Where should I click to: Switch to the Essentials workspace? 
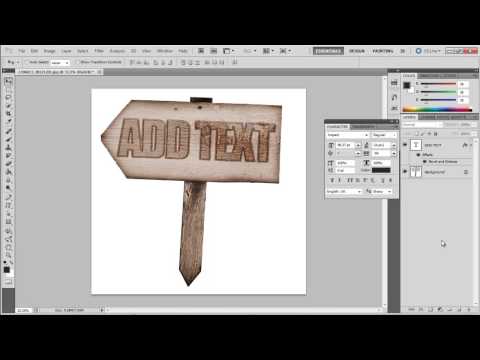[328, 51]
